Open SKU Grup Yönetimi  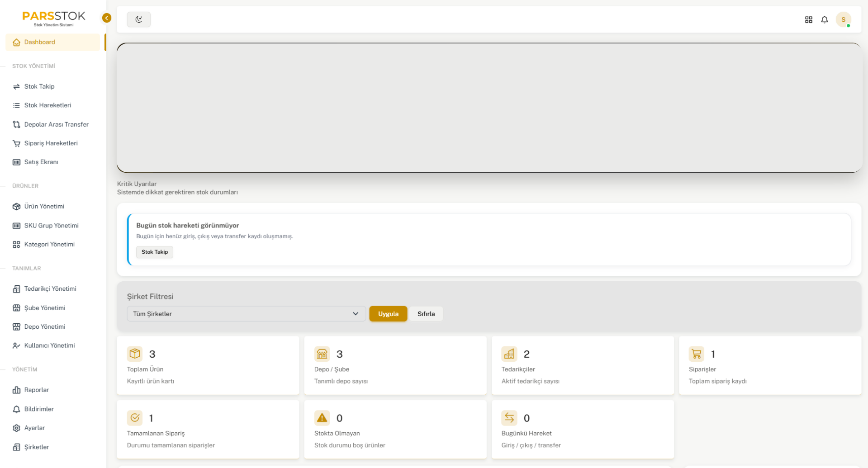51,225
